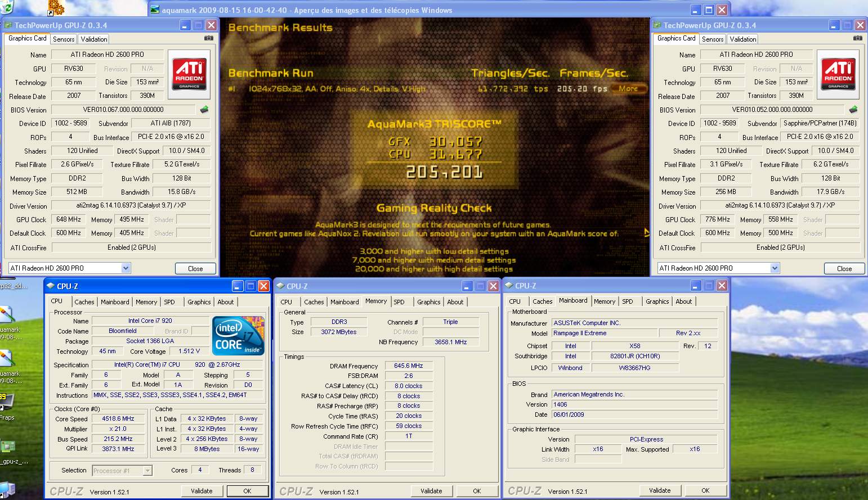The image size is (868, 500).
Task: Click ATI Radeon logo in right GPU-Z
Action: 838,74
